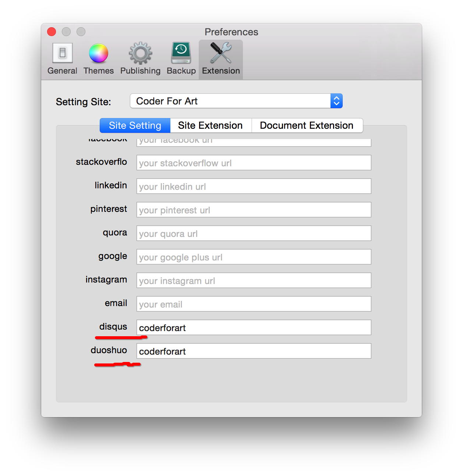Switch to Site Extension tab
The height and width of the screenshot is (476, 463).
click(211, 125)
